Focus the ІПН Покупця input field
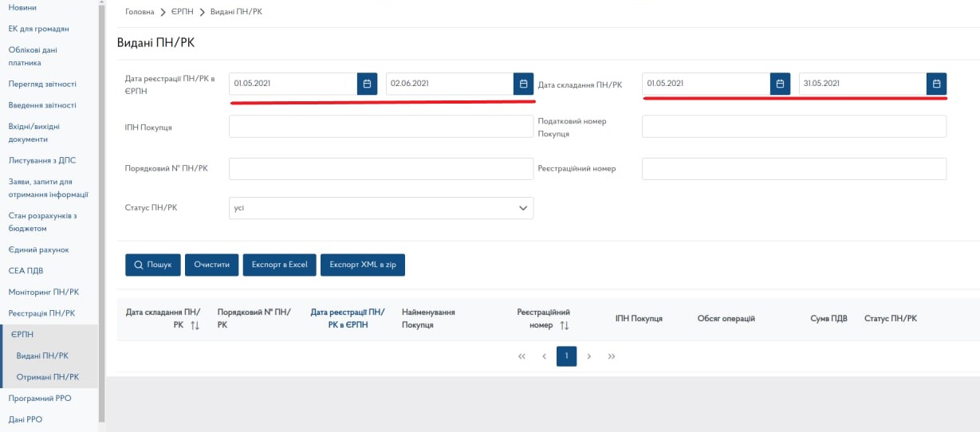980x432 pixels. [381, 127]
